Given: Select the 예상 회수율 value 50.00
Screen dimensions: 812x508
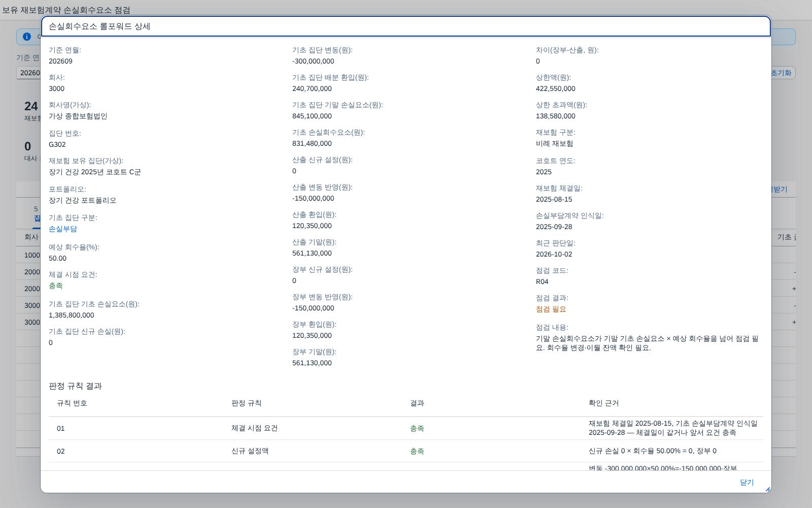Looking at the screenshot, I should coord(57,258).
